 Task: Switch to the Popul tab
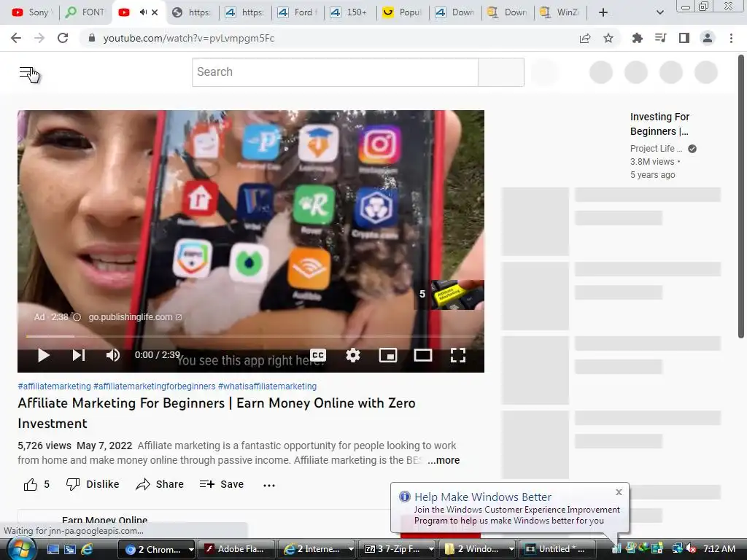pos(403,12)
